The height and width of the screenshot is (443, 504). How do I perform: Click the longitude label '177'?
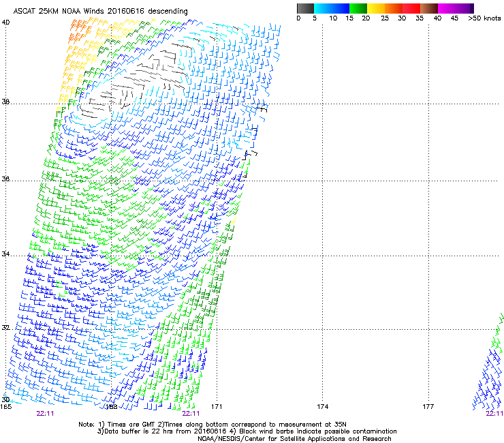(x=428, y=407)
